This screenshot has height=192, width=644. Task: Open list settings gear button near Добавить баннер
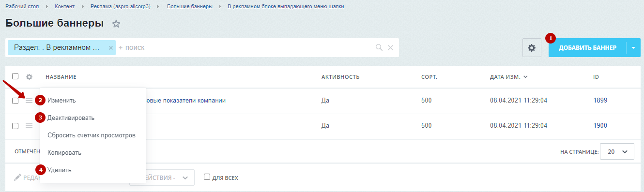(532, 48)
